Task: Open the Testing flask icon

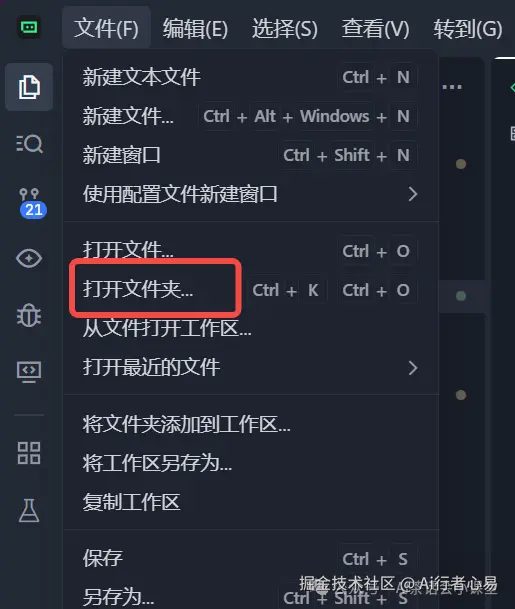Action: pos(29,510)
